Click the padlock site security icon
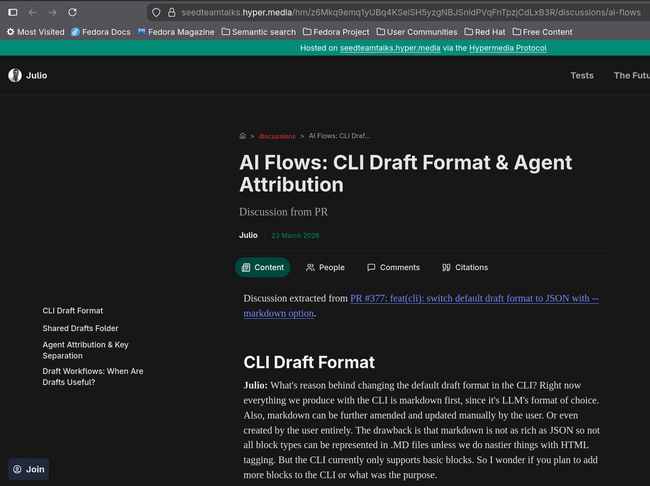 click(x=172, y=12)
